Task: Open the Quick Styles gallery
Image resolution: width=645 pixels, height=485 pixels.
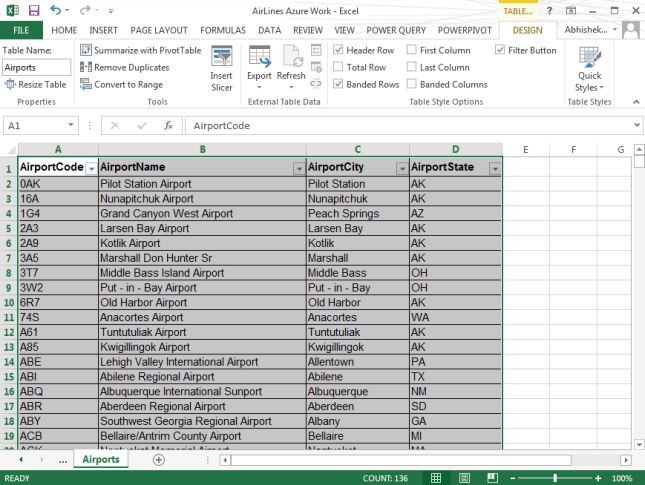Action: tap(589, 69)
